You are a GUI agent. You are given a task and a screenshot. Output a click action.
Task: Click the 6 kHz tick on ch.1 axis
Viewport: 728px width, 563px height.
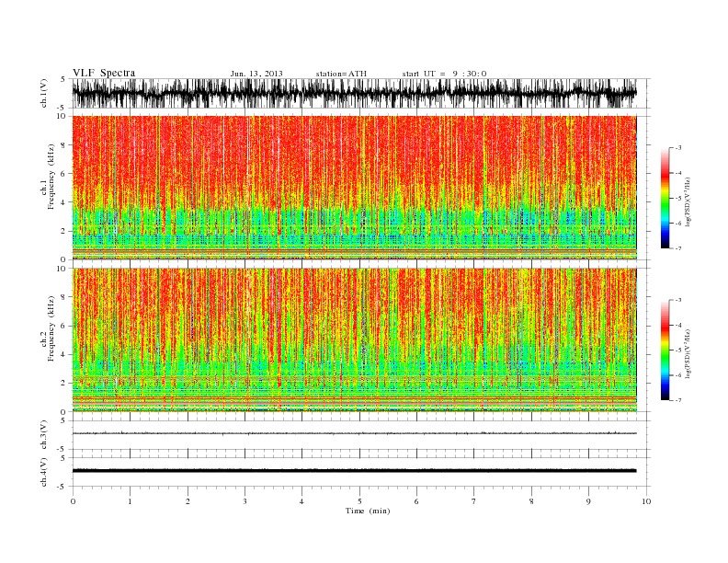(x=63, y=174)
